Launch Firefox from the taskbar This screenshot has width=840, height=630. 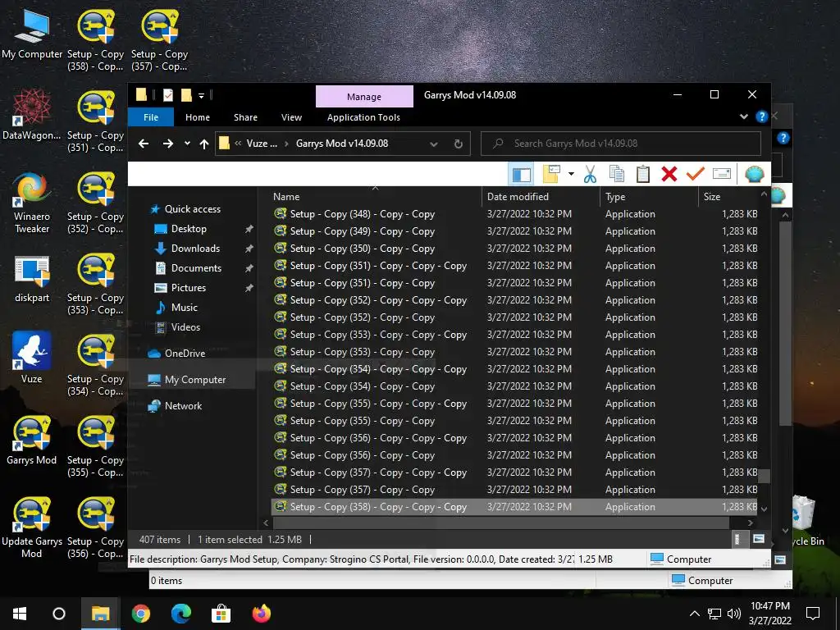pyautogui.click(x=262, y=614)
